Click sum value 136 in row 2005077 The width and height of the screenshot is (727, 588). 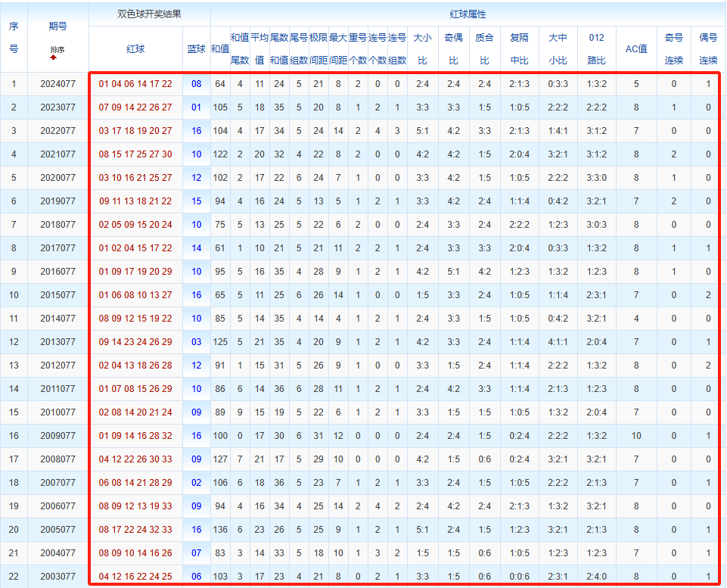pos(220,530)
